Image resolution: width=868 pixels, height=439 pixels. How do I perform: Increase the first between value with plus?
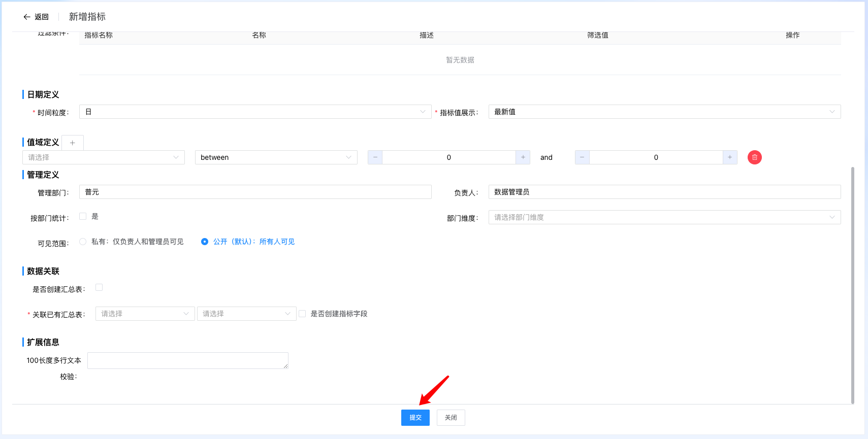click(523, 157)
